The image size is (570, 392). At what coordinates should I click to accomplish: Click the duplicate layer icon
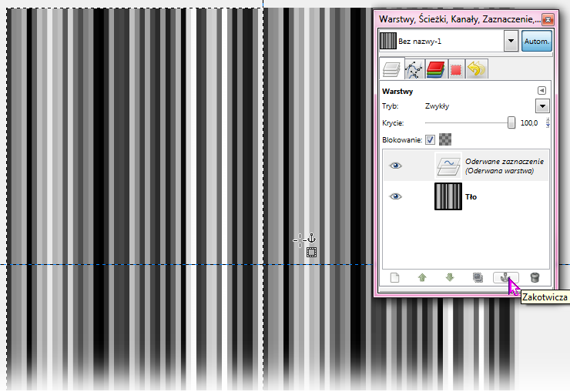point(478,278)
